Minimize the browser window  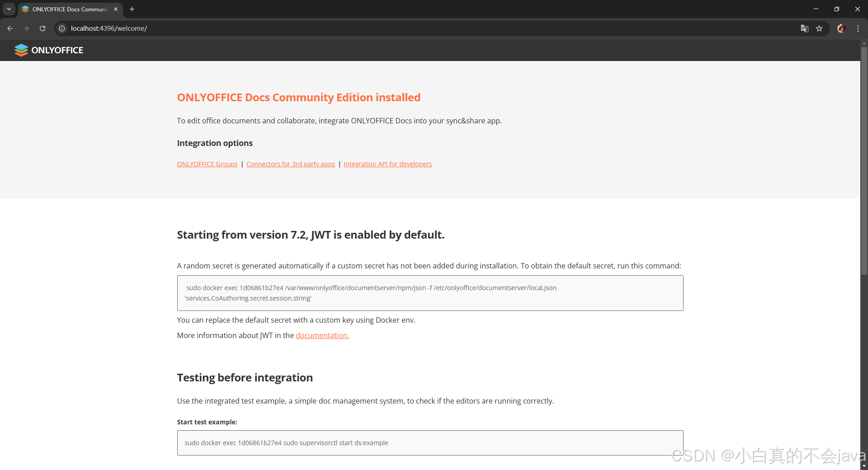tap(816, 9)
